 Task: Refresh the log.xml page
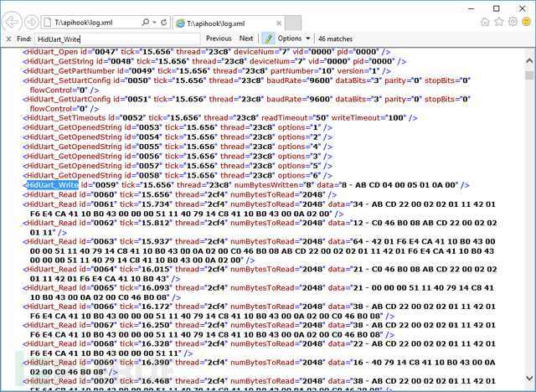(x=164, y=23)
